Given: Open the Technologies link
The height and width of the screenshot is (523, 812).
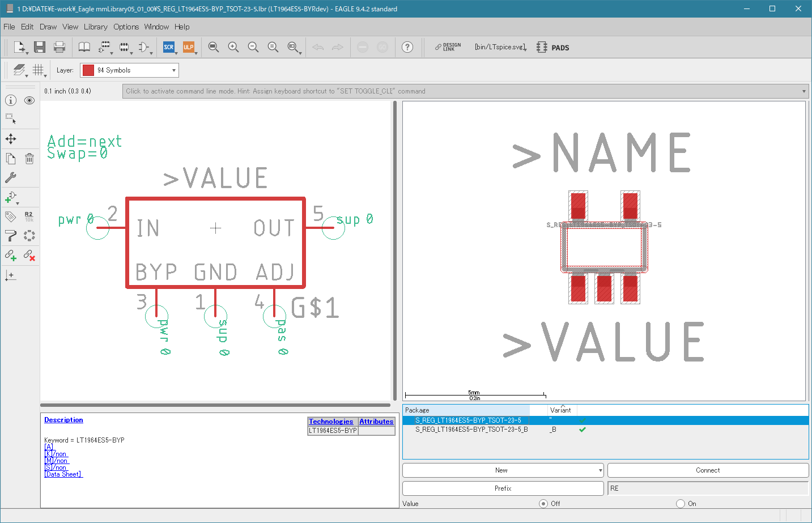Looking at the screenshot, I should pos(331,422).
